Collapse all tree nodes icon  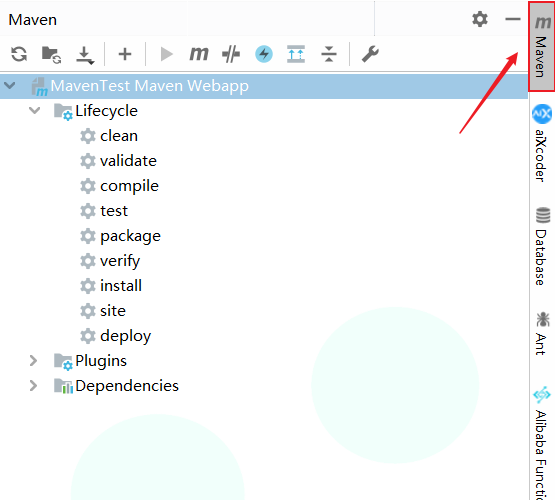coord(329,54)
